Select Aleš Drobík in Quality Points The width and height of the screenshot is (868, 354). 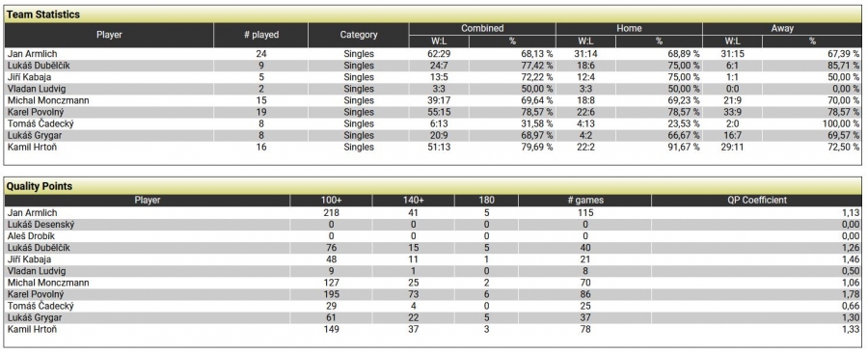tap(31, 236)
